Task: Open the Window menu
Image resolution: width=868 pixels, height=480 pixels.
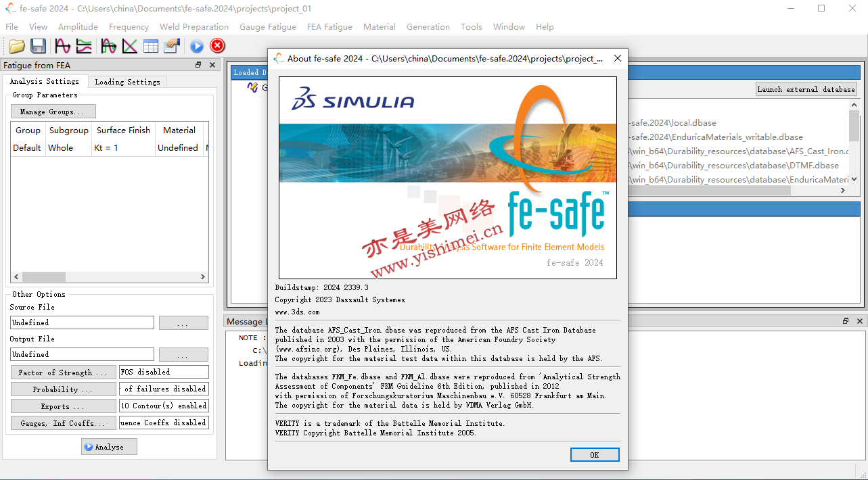Action: click(509, 27)
